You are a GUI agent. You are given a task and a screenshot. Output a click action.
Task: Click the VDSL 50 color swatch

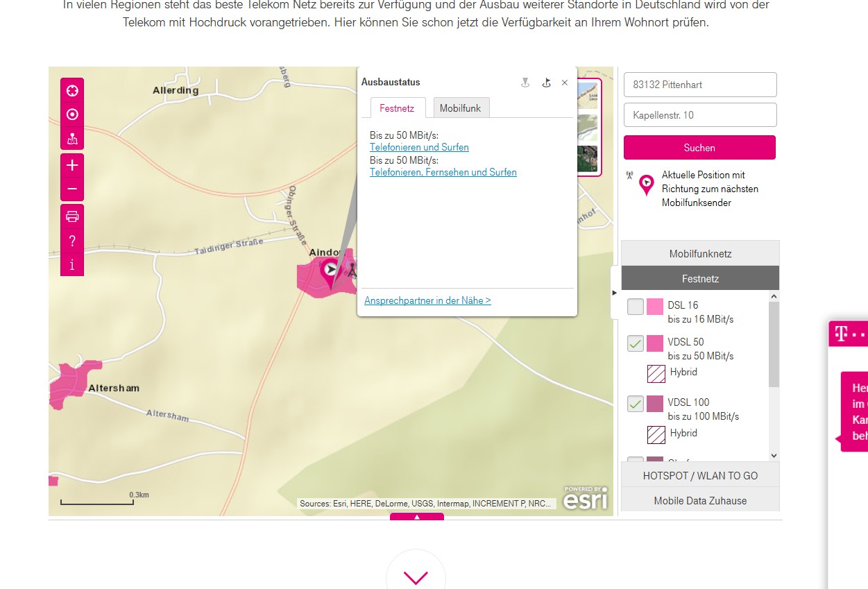pyautogui.click(x=655, y=343)
